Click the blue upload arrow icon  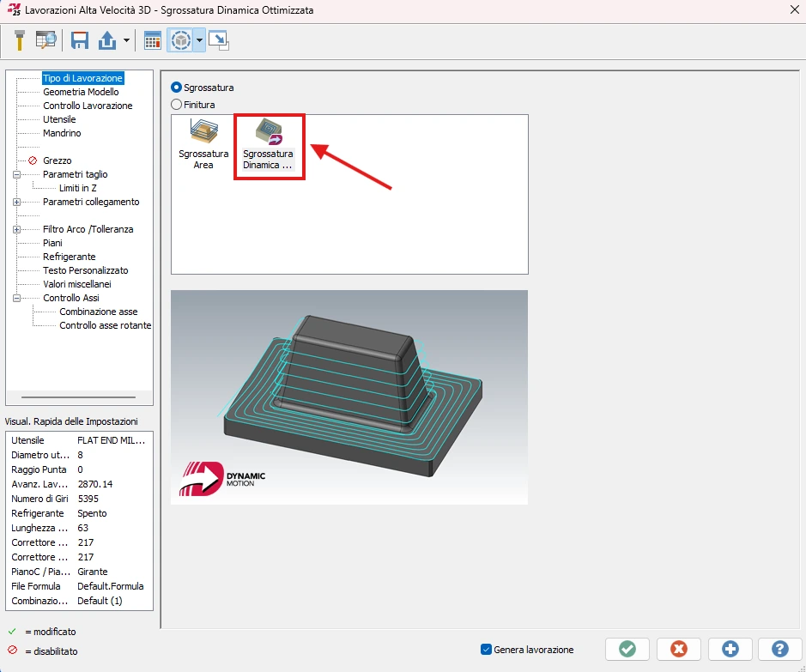point(107,40)
